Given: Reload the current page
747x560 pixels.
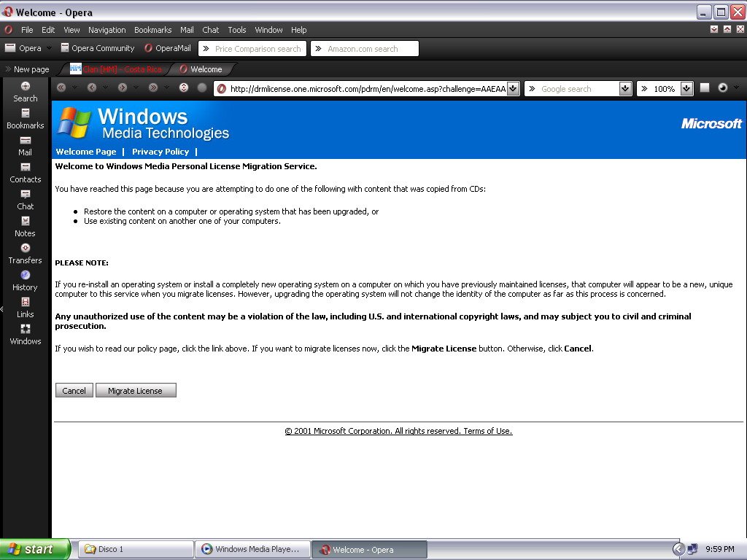Looking at the screenshot, I should tap(184, 87).
